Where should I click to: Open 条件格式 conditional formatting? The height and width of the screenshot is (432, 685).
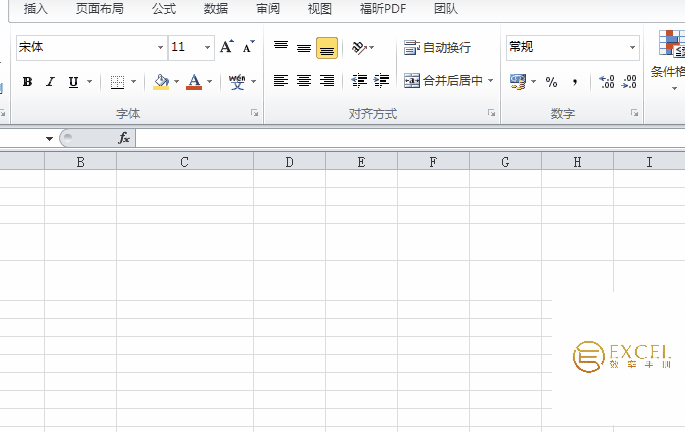click(668, 59)
